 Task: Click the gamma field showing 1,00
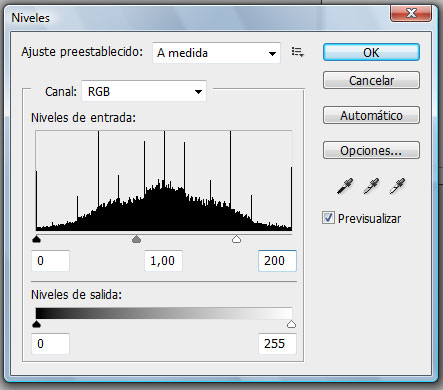pyautogui.click(x=163, y=260)
